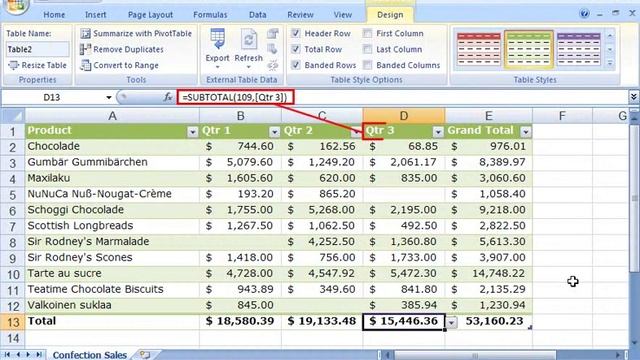Select the row 13 header

13,322
